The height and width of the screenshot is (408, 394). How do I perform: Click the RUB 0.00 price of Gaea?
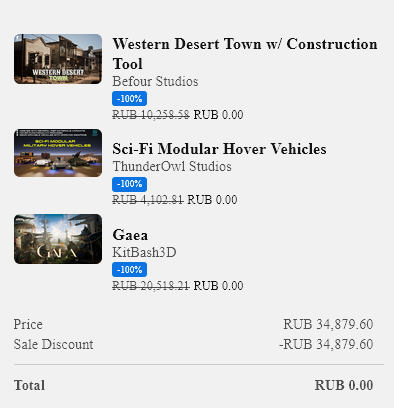[218, 286]
